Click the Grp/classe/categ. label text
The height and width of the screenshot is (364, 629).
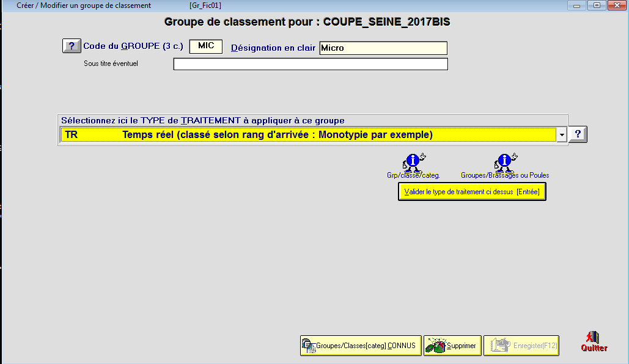[413, 175]
